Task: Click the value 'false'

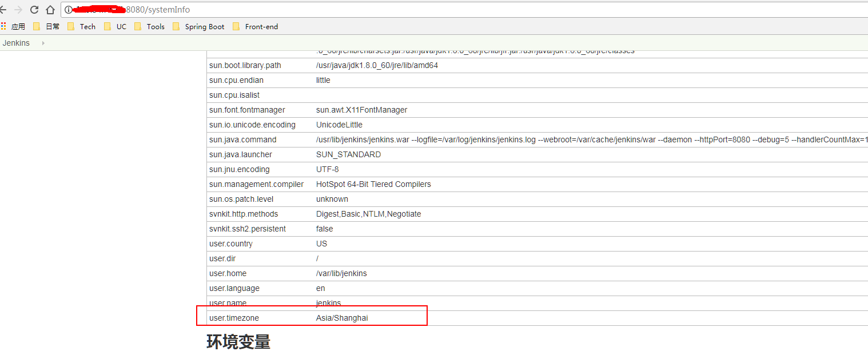Action: [x=324, y=229]
